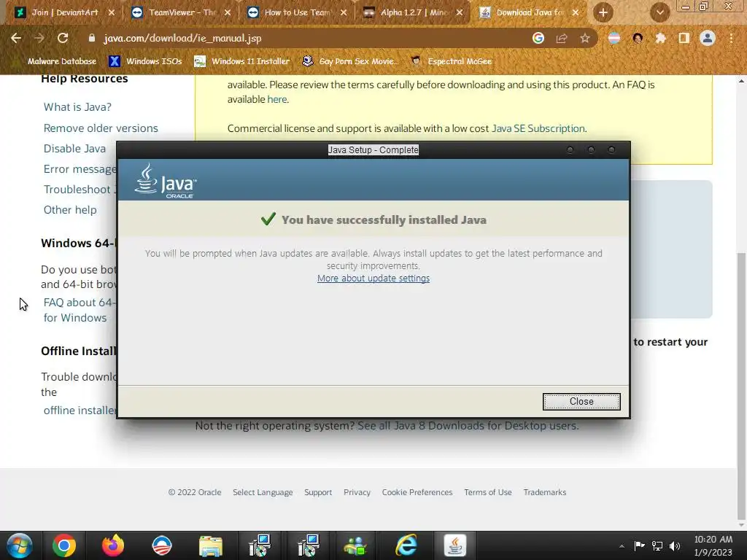Click the avatar face extension icon
This screenshot has height=560, width=747.
(x=638, y=38)
